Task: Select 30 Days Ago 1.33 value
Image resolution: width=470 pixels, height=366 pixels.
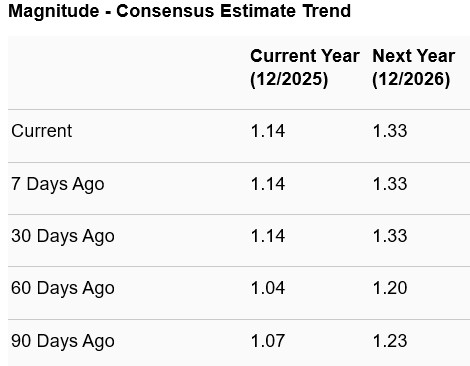Action: coord(390,236)
